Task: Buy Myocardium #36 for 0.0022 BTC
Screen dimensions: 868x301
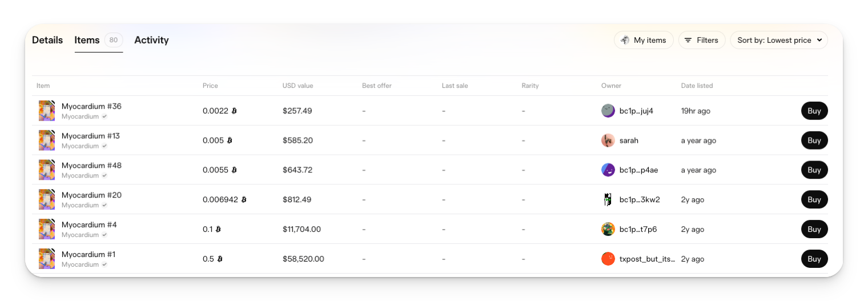Action: (814, 111)
